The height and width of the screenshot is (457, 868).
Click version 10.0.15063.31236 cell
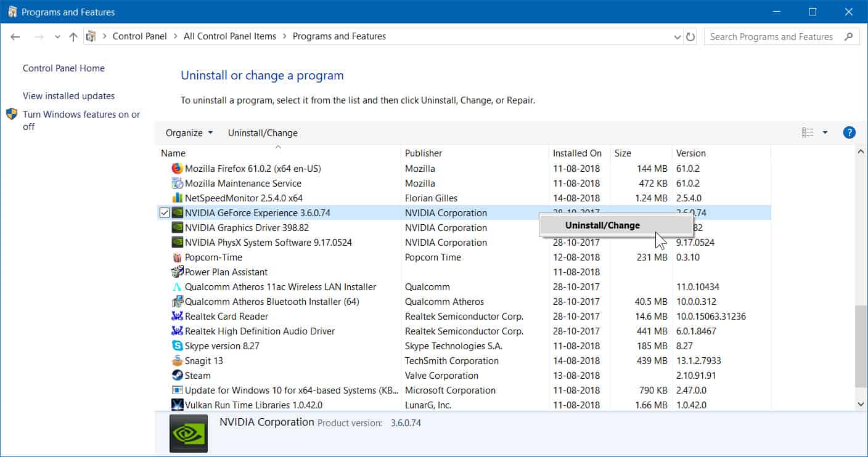(x=711, y=316)
